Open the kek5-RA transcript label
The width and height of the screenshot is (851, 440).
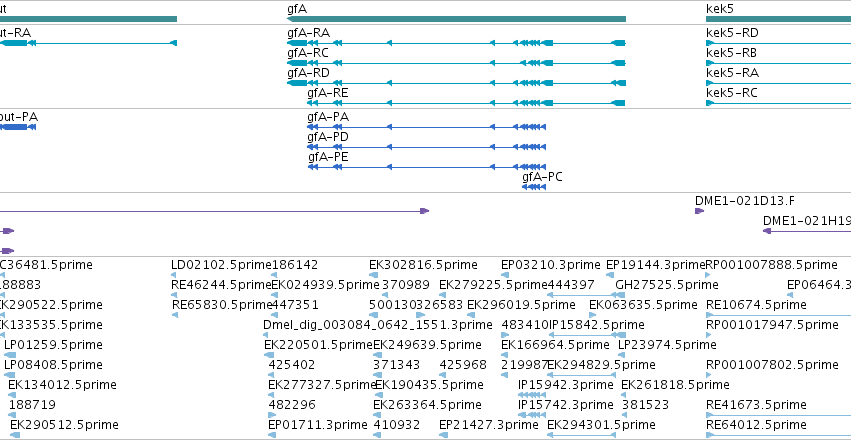(732, 73)
